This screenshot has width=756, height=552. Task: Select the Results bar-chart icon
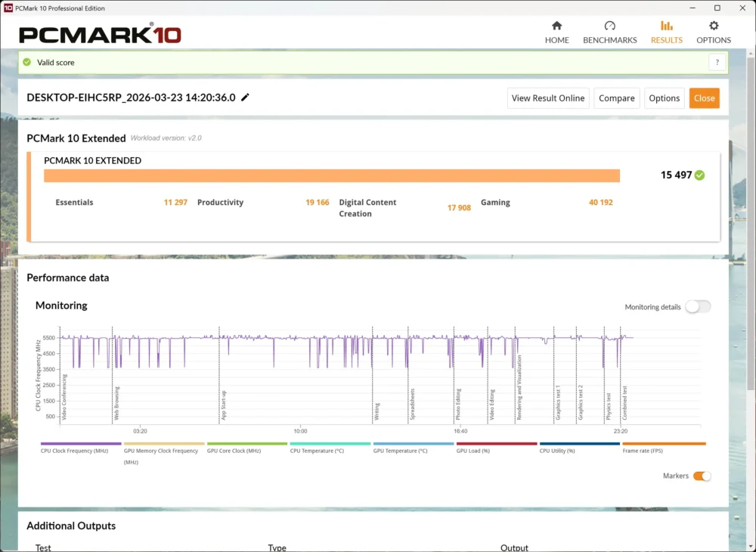pyautogui.click(x=666, y=26)
